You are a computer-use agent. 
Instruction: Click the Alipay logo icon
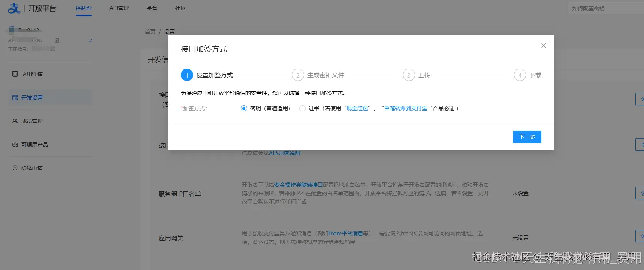click(14, 8)
